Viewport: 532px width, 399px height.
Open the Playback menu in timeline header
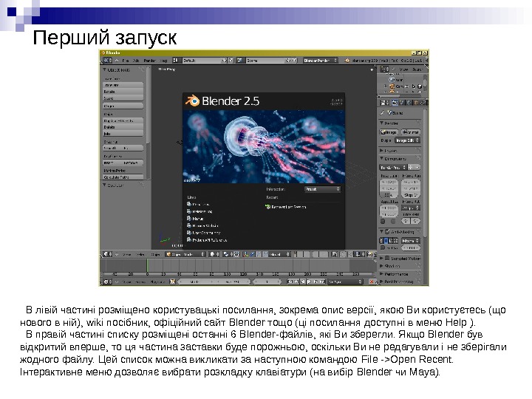click(157, 282)
